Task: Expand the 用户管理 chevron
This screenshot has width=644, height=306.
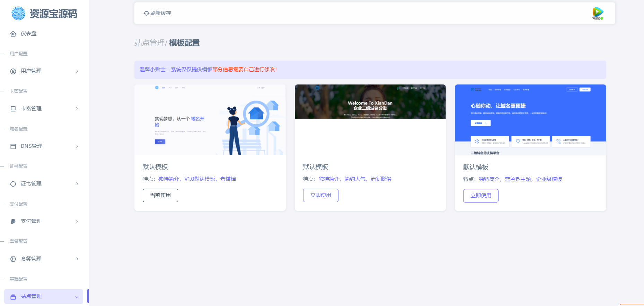Action: pyautogui.click(x=77, y=71)
